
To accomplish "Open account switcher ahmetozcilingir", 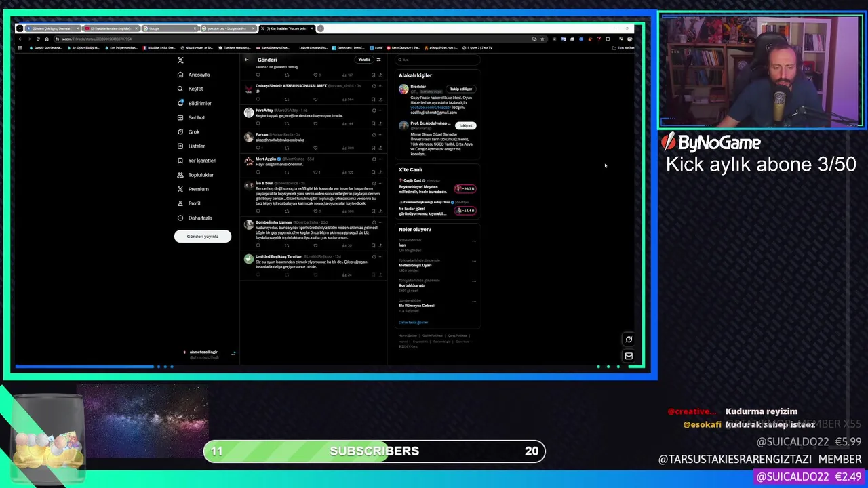I will click(208, 353).
